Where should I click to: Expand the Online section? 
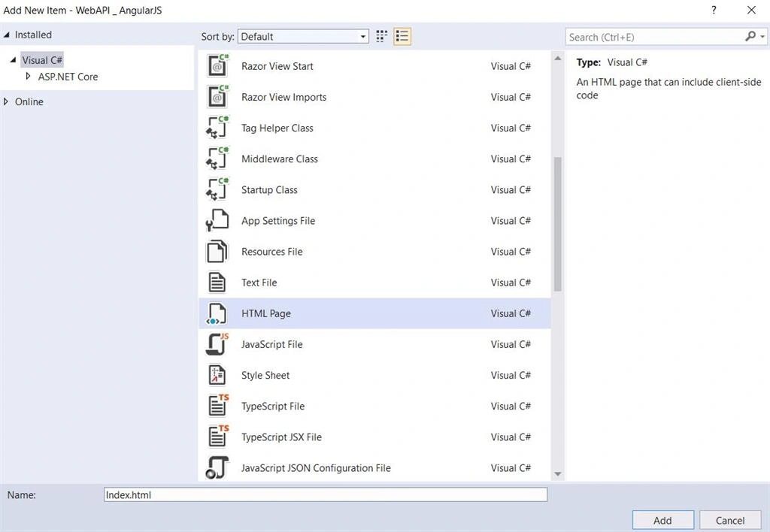click(x=6, y=101)
